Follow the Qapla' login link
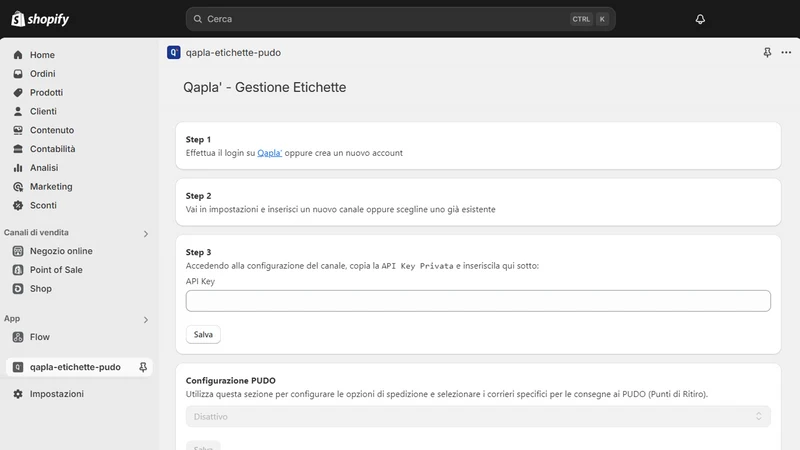 [269, 153]
